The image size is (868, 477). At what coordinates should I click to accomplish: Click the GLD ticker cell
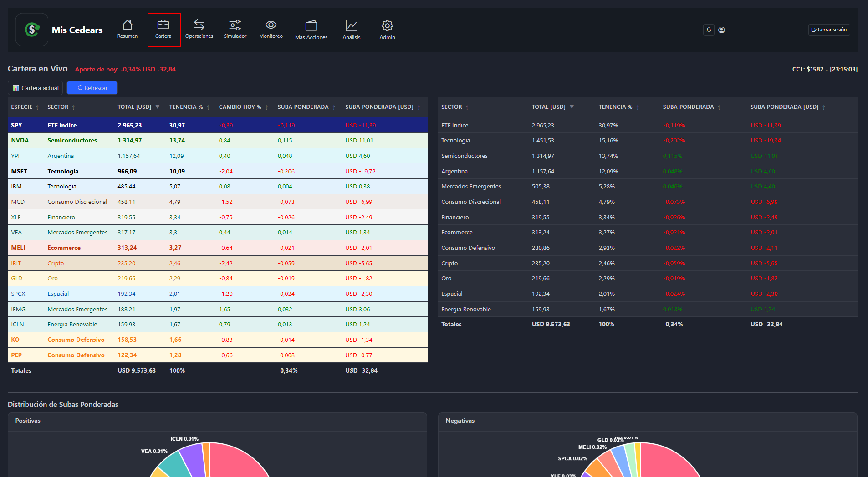(17, 278)
